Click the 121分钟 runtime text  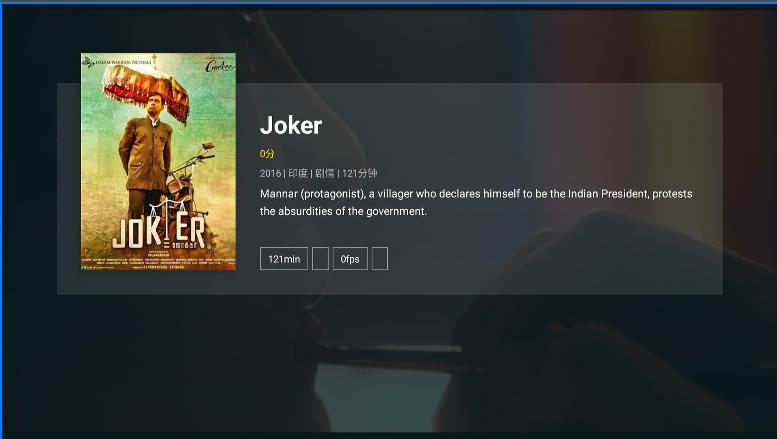pos(360,173)
